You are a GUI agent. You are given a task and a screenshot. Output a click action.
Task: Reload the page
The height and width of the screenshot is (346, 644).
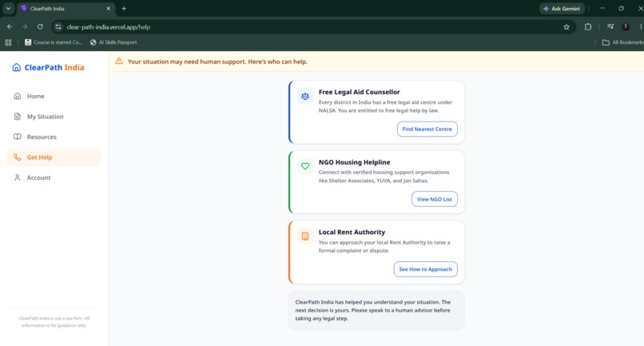click(40, 26)
